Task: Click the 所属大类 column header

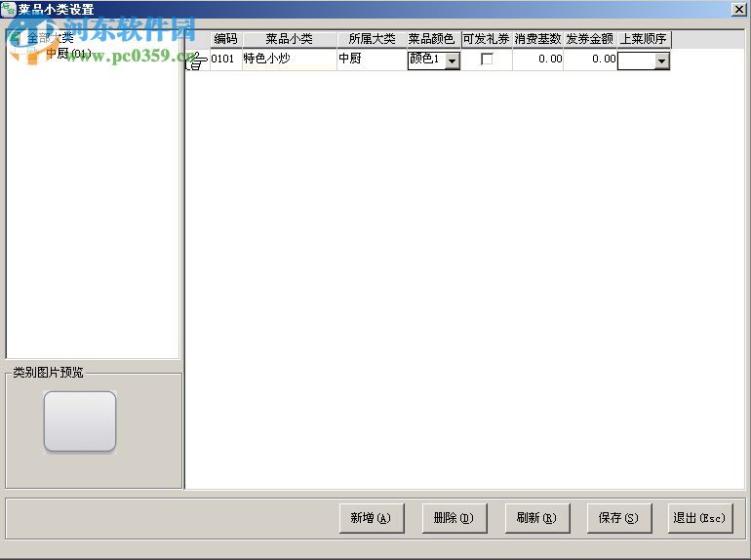Action: coord(372,39)
